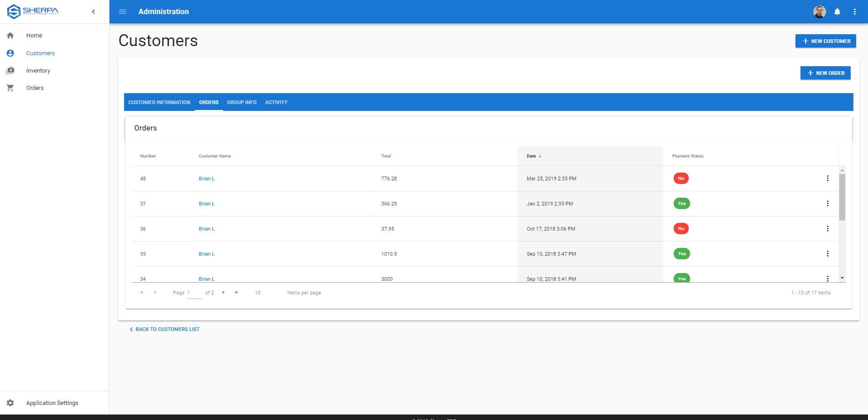Click the New Customer button
The height and width of the screenshot is (420, 868).
[826, 41]
